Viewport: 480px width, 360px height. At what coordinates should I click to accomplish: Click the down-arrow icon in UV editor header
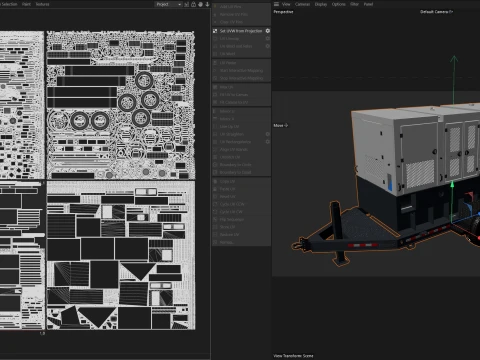(207, 4)
